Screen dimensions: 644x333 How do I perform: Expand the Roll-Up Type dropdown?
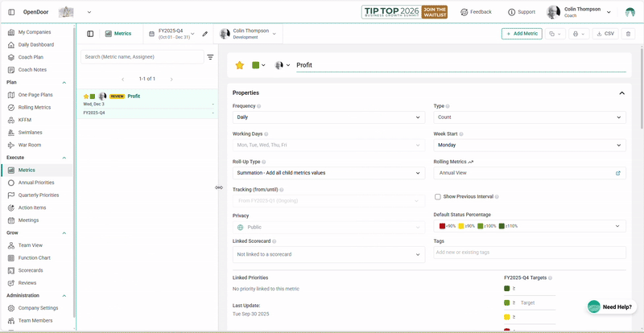328,173
